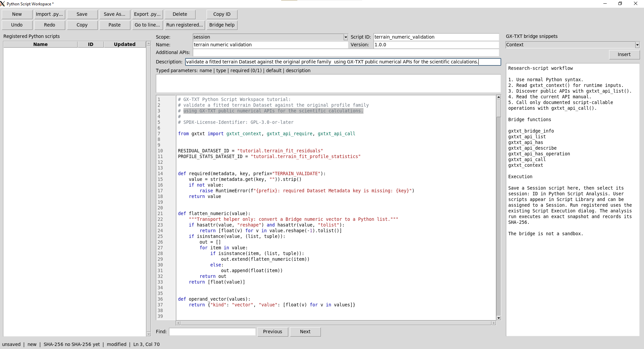Run registered... script
This screenshot has height=349, width=644.
coord(184,25)
